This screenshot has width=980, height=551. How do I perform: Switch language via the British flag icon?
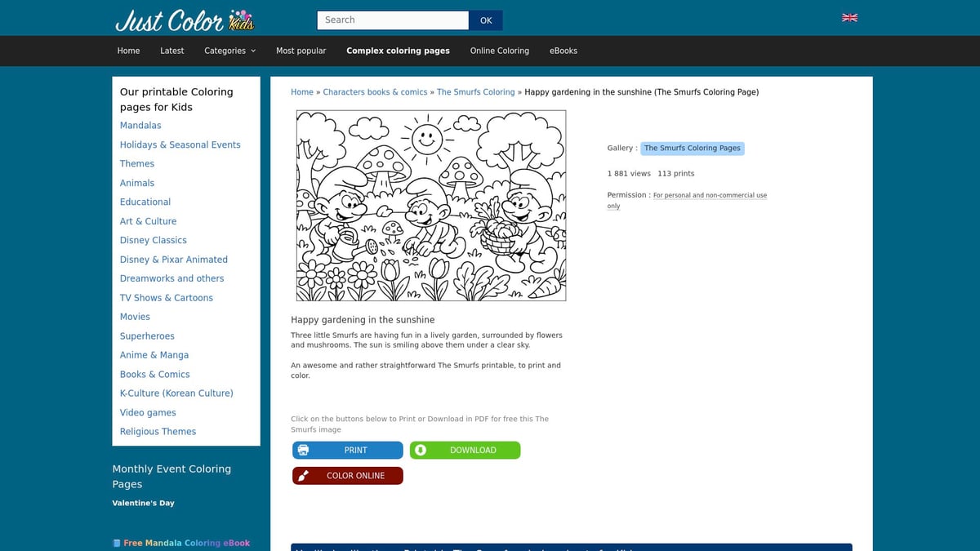click(849, 17)
